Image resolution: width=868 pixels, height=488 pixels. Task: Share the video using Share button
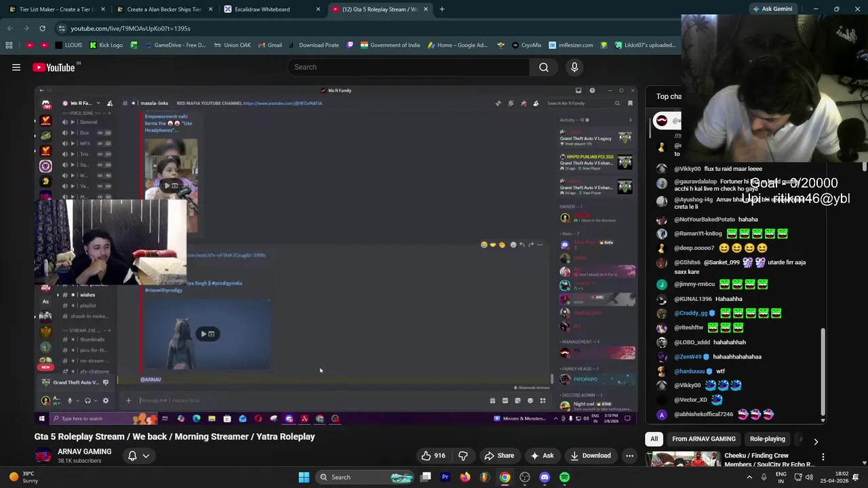pos(499,456)
